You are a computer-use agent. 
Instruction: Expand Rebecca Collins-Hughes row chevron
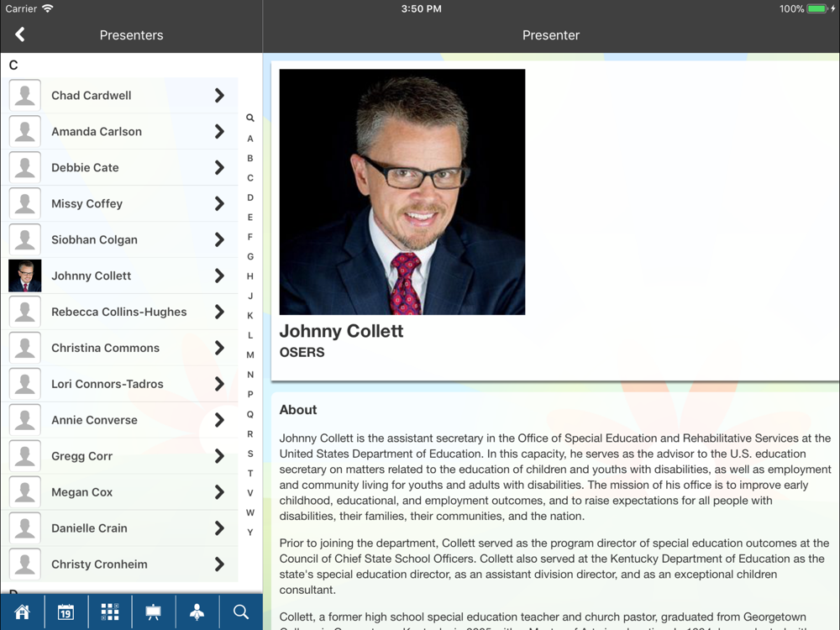(219, 312)
